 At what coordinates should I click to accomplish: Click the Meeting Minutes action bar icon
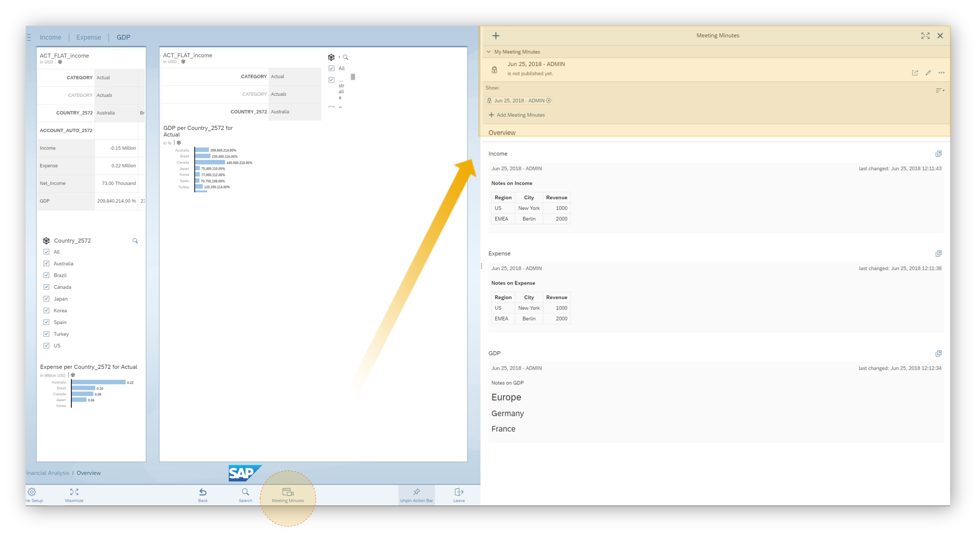click(x=288, y=493)
